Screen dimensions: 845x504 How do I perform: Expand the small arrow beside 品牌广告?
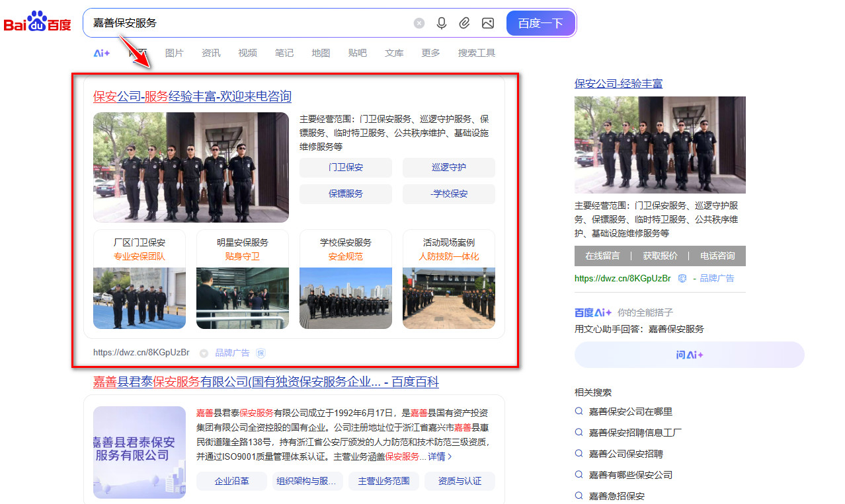pos(204,353)
